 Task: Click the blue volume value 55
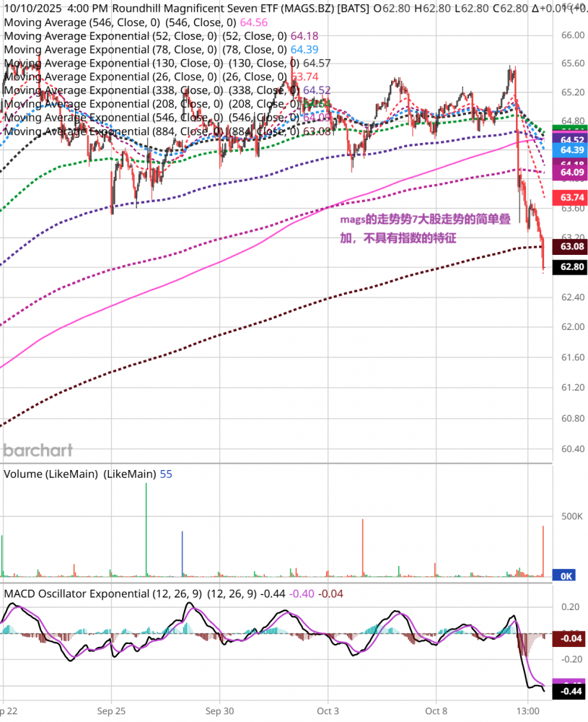click(x=166, y=474)
